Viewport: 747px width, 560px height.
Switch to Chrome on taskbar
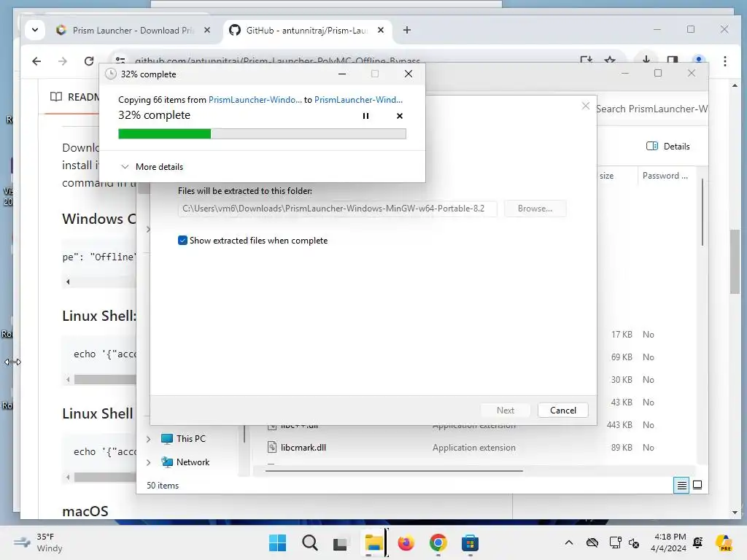[x=438, y=542]
